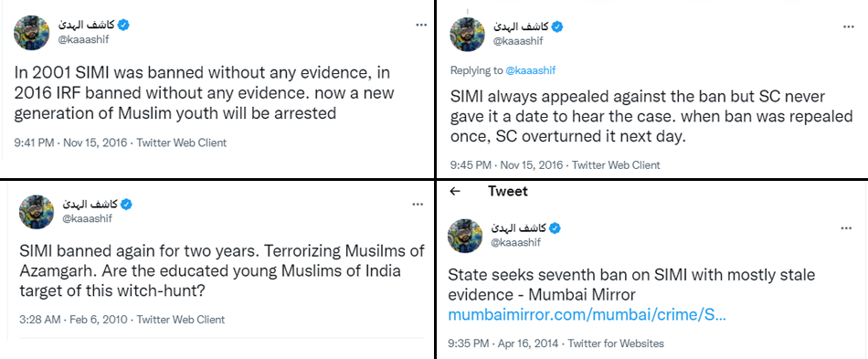Image resolution: width=868 pixels, height=359 pixels.
Task: Open profile picture on the Azamgarh tweet
Action: point(37,211)
